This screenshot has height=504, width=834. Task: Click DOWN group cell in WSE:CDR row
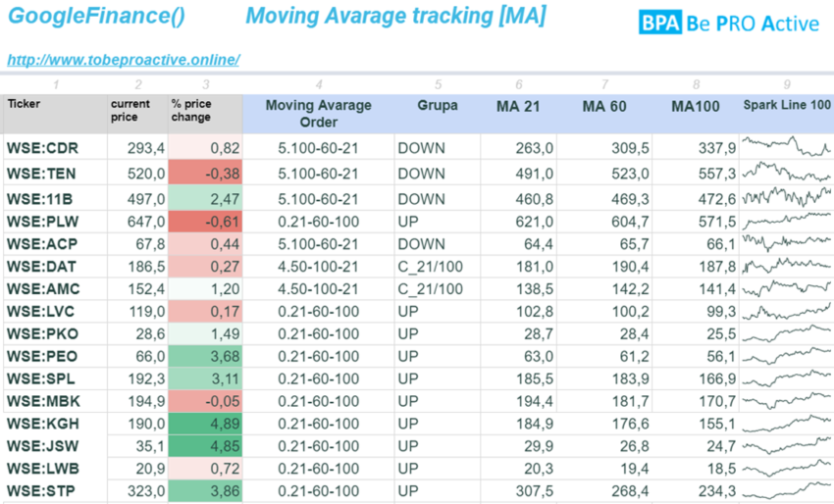click(x=438, y=147)
